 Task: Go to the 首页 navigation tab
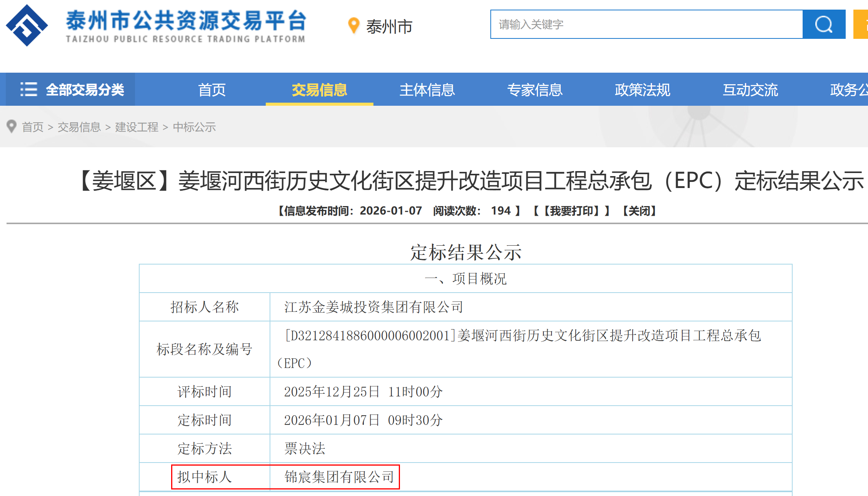(212, 90)
